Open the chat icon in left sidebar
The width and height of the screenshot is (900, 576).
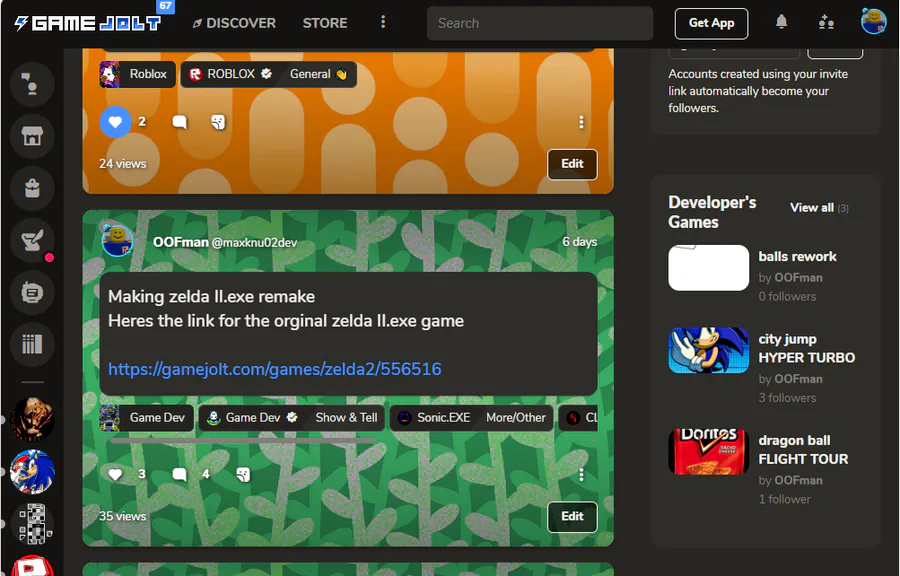click(x=32, y=84)
